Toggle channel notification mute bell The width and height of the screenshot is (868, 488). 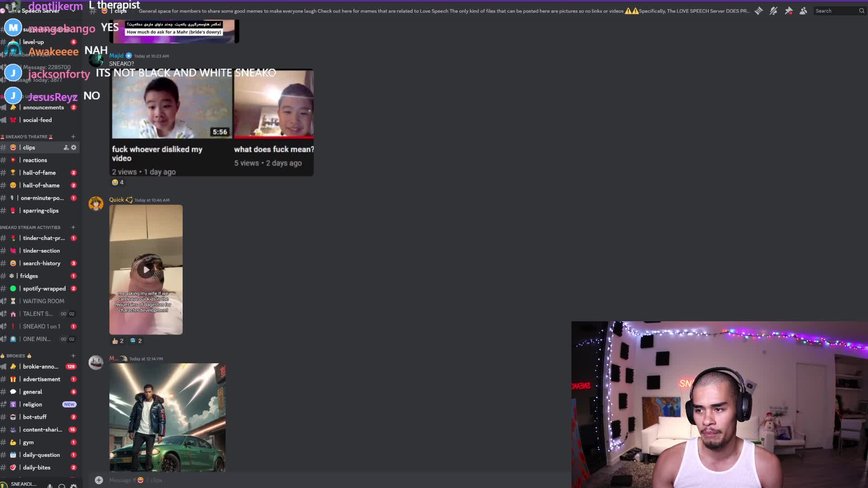click(774, 11)
